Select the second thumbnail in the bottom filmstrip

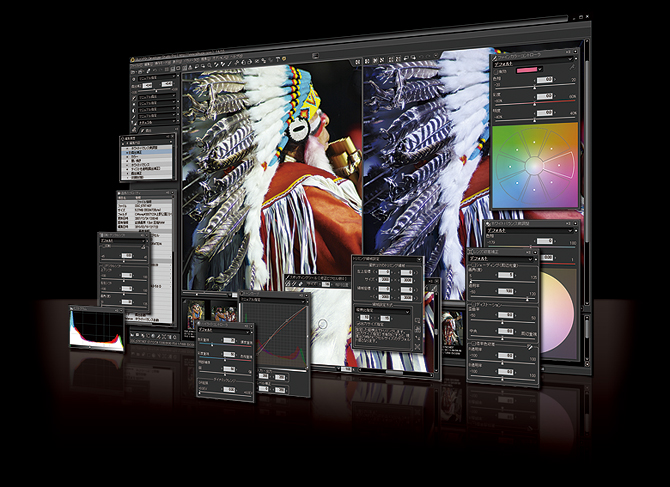click(x=223, y=313)
